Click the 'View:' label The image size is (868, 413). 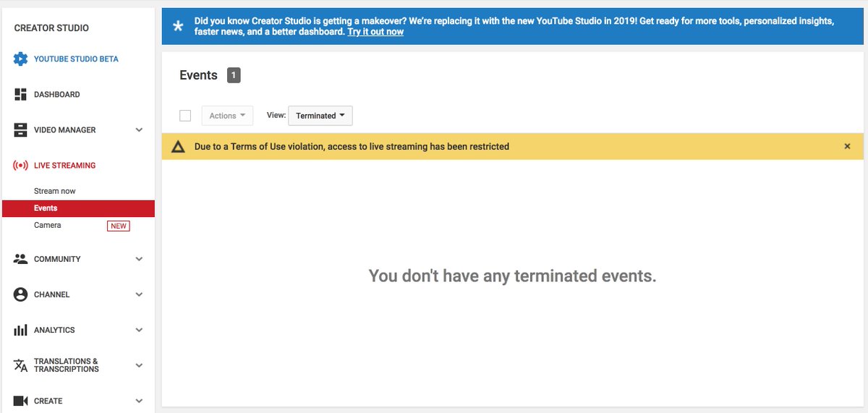276,116
